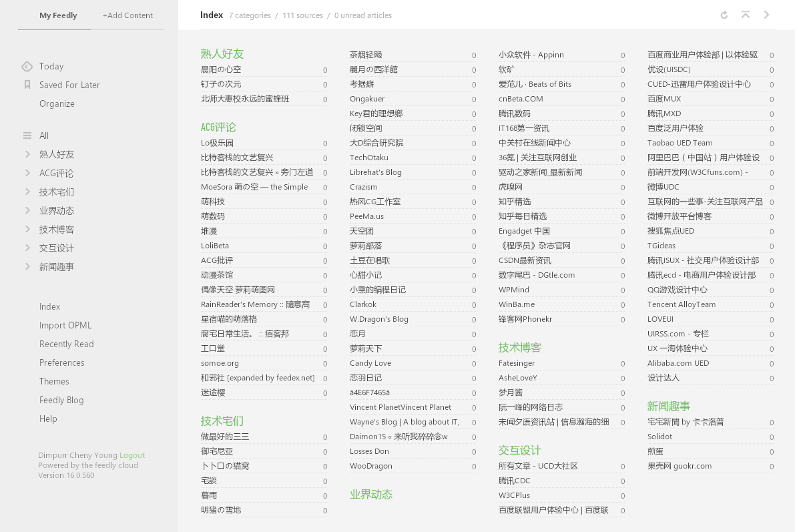Select Organize in the sidebar
This screenshot has width=795, height=532.
coord(57,103)
